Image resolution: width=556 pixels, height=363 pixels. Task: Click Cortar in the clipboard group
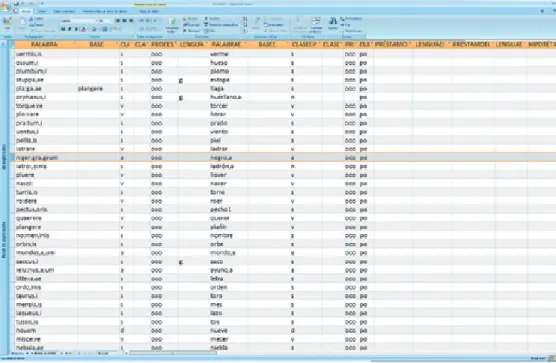36,19
